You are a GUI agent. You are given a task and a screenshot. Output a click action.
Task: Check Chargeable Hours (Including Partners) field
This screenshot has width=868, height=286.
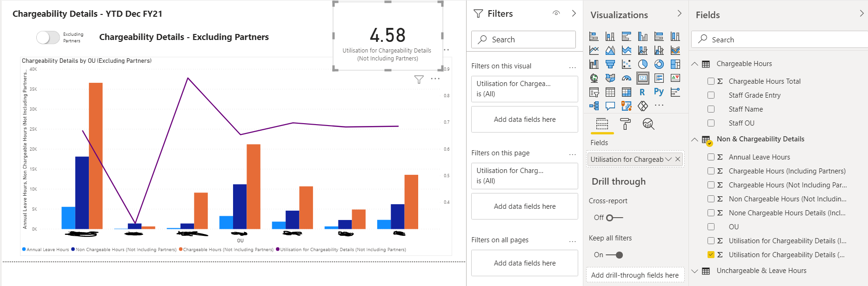[711, 171]
